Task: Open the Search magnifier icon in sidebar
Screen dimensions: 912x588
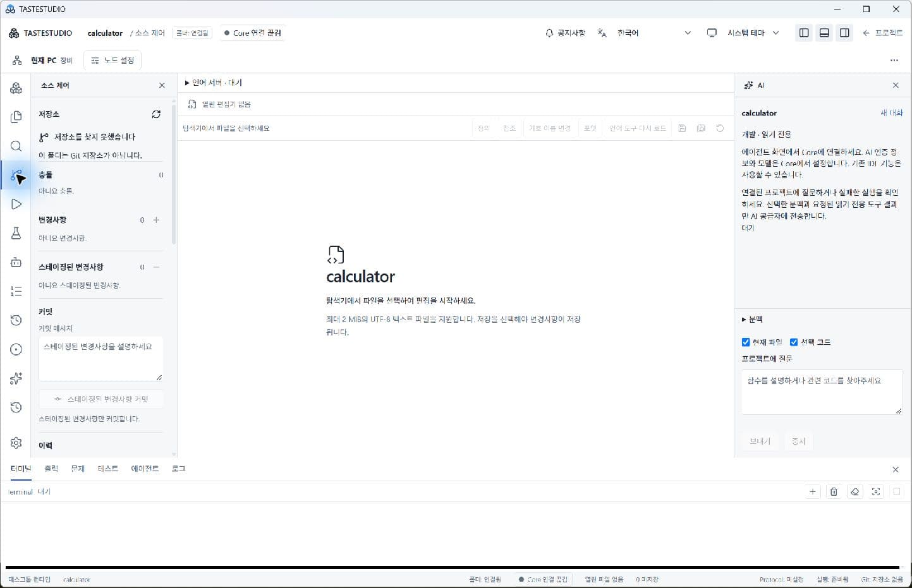Action: (x=16, y=146)
